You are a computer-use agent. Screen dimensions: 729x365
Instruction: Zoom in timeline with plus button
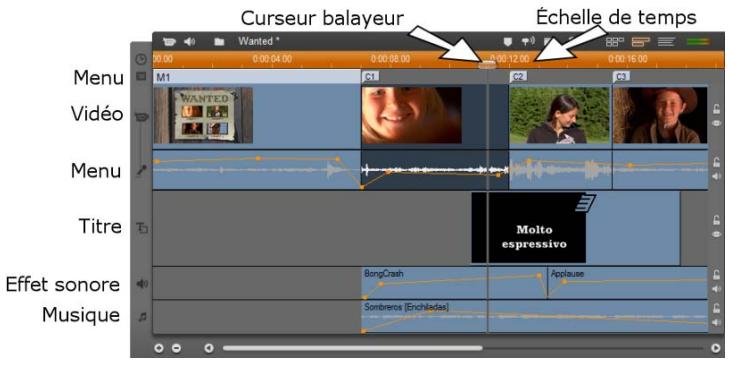point(159,348)
